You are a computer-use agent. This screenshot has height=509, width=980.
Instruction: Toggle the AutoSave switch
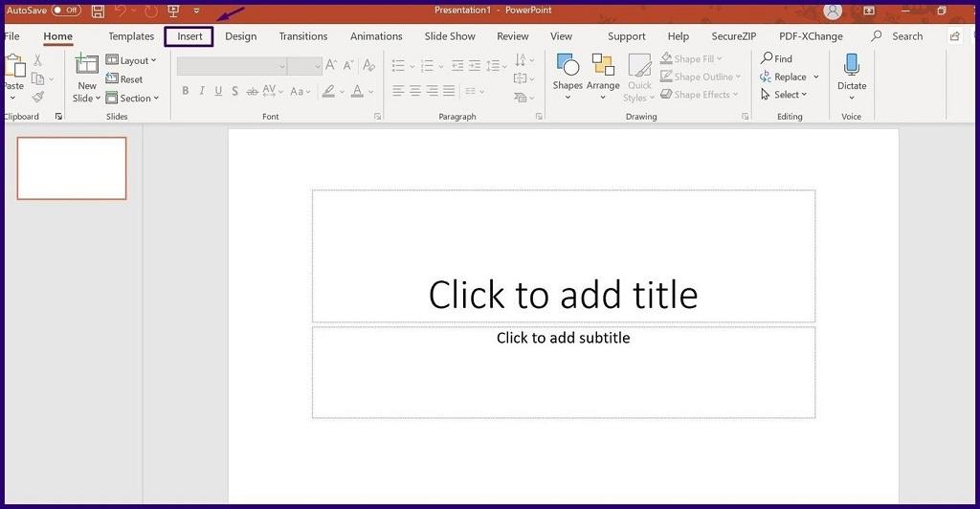(x=66, y=10)
